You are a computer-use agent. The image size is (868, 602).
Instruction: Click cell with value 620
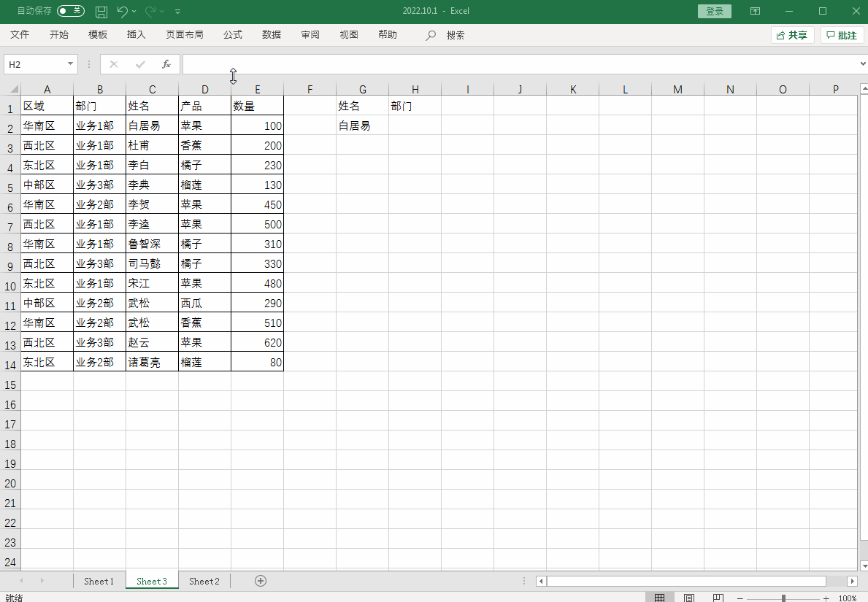coord(258,342)
